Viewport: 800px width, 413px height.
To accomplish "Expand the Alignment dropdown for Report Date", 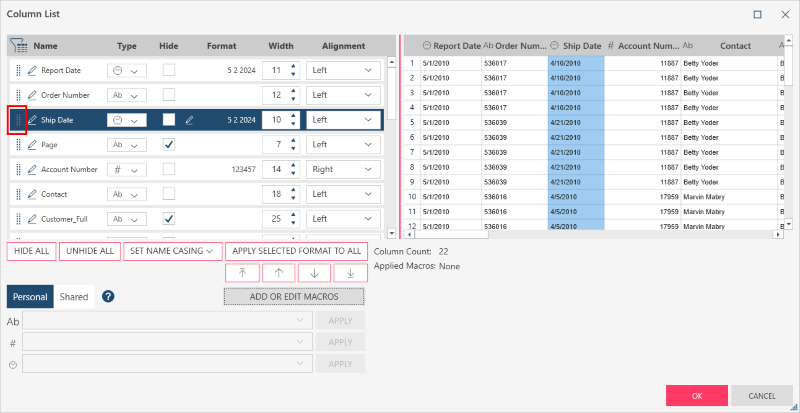I will coord(343,71).
